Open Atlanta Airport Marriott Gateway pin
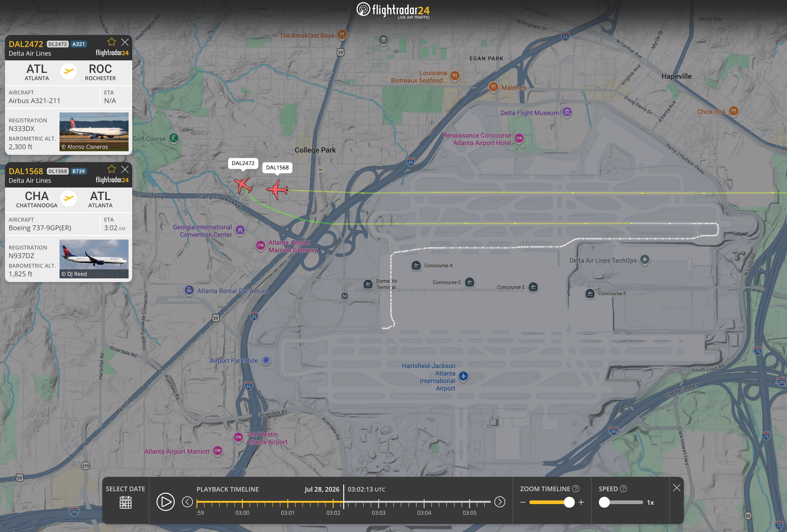 click(x=260, y=246)
